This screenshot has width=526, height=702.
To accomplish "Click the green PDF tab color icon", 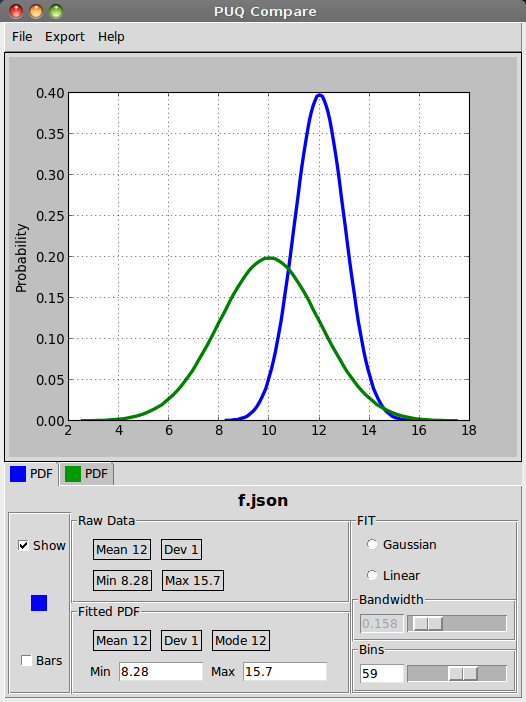I will point(73,474).
